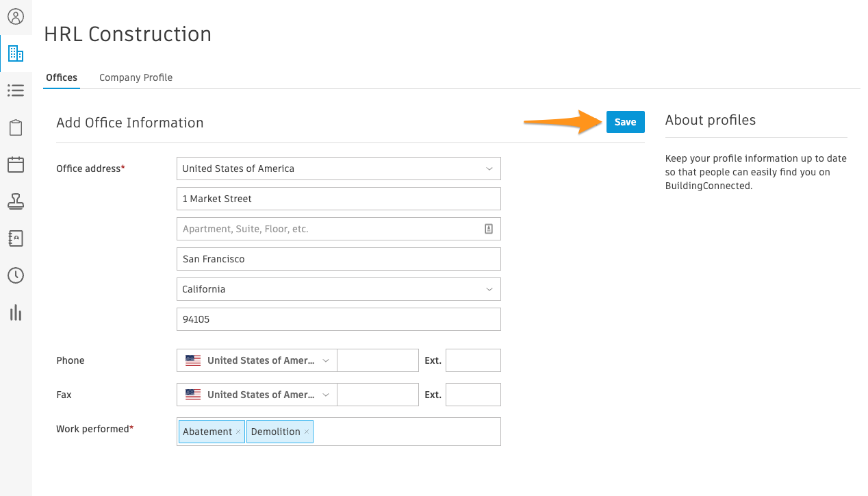Open the calendar sidebar icon

click(x=16, y=164)
